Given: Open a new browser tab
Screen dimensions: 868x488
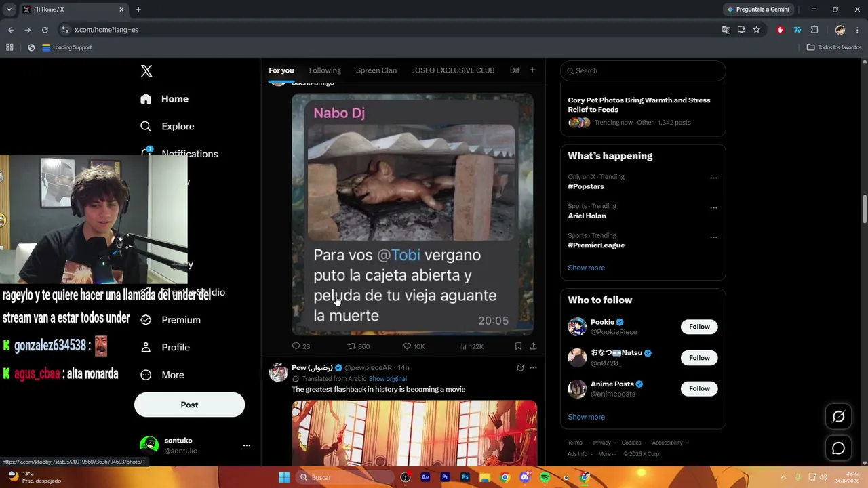Looking at the screenshot, I should point(138,9).
